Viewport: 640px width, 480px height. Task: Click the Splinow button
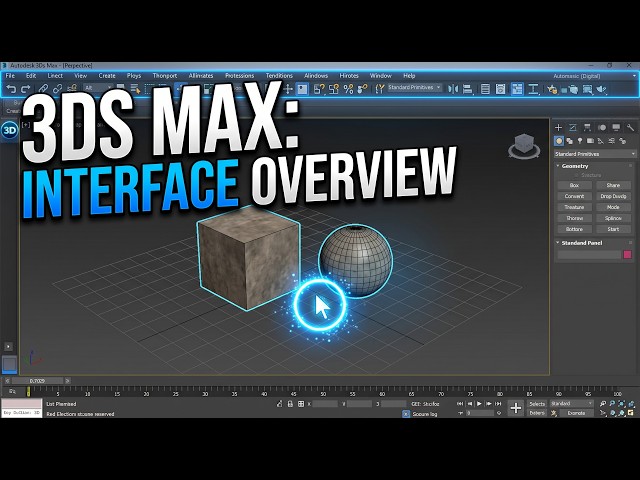tap(613, 218)
